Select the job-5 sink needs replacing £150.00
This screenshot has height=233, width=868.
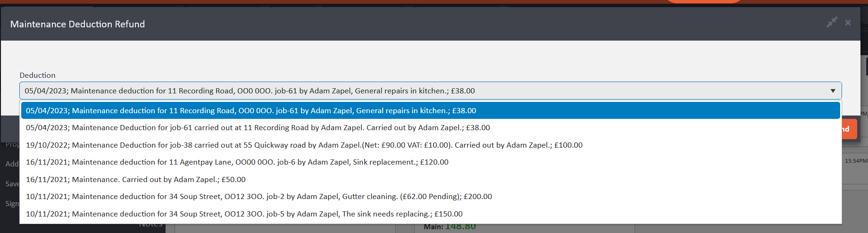pyautogui.click(x=244, y=214)
